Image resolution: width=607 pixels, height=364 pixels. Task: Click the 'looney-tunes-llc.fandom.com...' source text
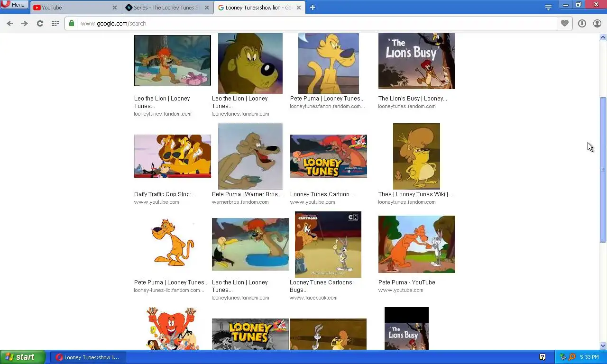(169, 290)
